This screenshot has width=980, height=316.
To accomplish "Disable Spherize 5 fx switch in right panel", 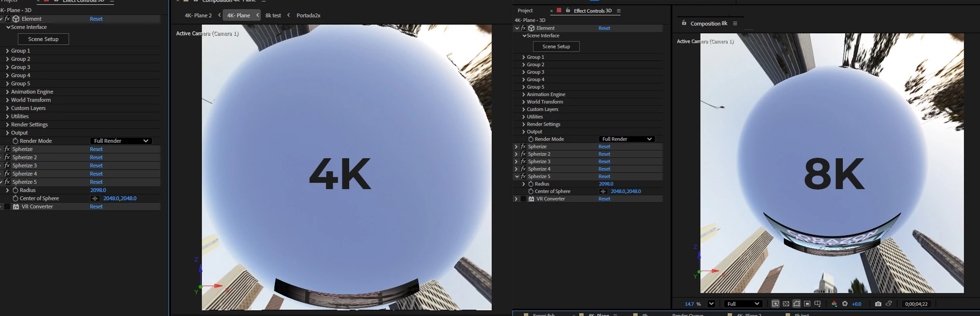I will coord(523,177).
